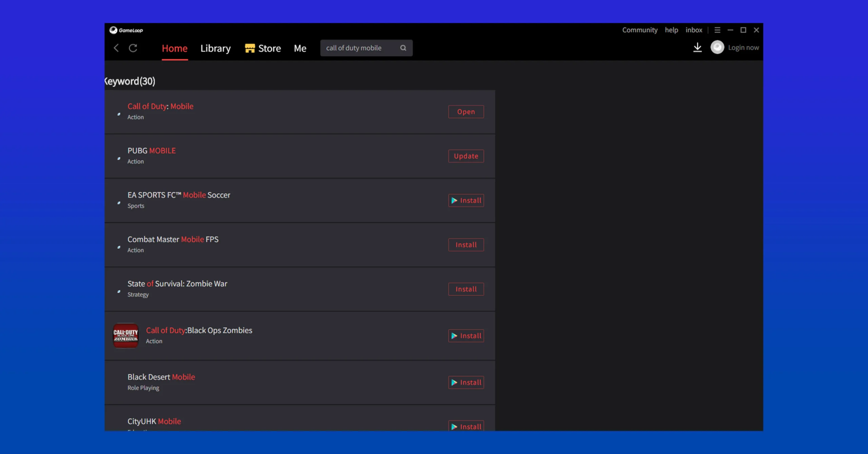The image size is (868, 454).
Task: Open Call of Duty Black Ops Zombies thumbnail
Action: [126, 336]
